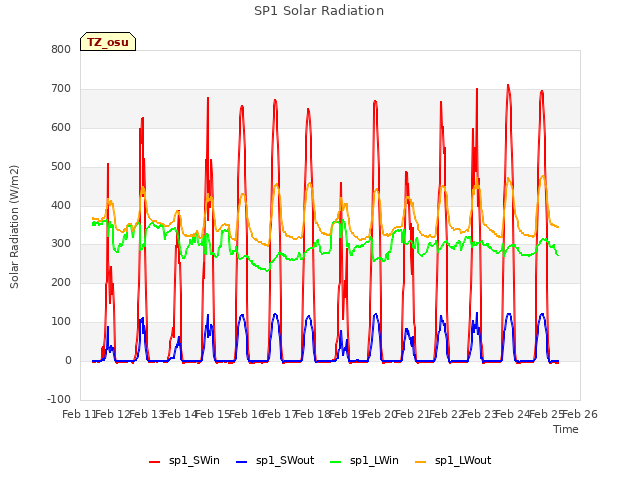This screenshot has width=640, height=480.
Task: Click the blue sp1_SWout legend swatch
Action: pyautogui.click(x=242, y=462)
